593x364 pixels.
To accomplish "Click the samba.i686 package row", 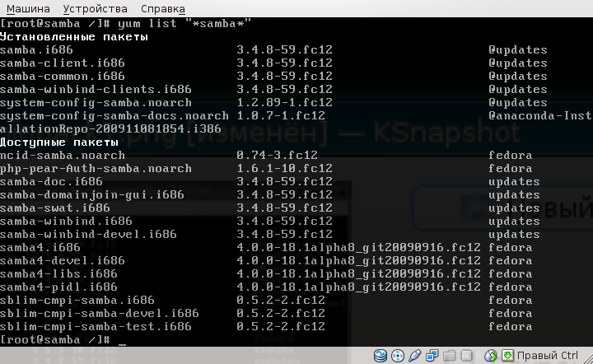I will (x=273, y=50).
